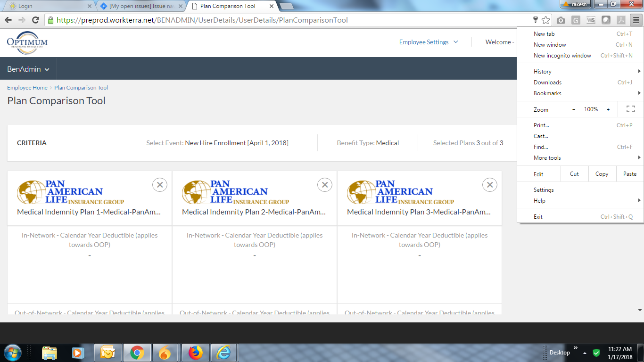Open the Chrome hamburger menu icon

(636, 20)
